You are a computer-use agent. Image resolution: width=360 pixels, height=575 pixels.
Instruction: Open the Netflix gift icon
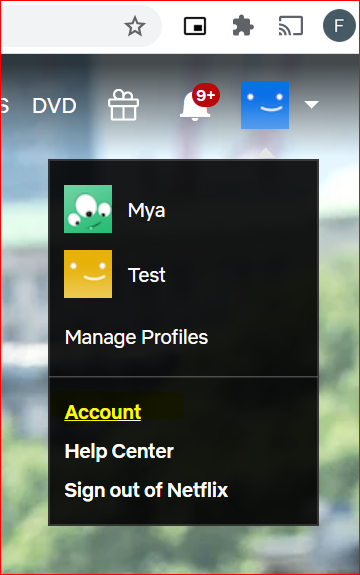click(x=123, y=105)
